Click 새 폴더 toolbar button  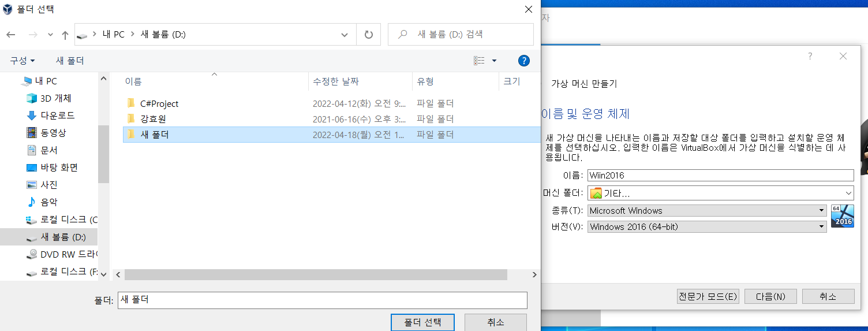pos(70,61)
